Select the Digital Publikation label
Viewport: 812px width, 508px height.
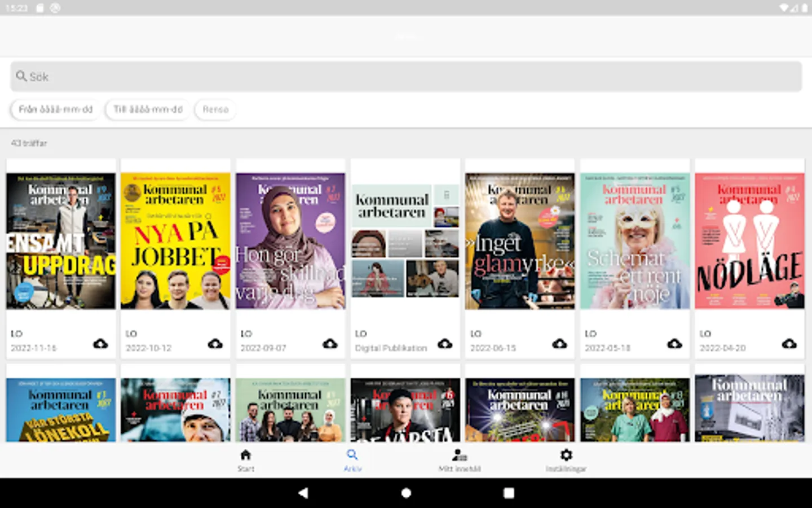tap(391, 348)
